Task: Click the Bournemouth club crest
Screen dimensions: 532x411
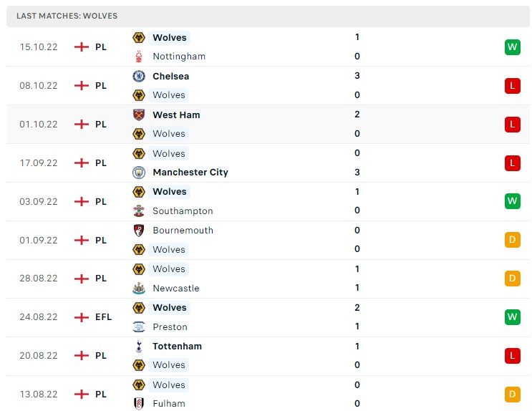Action: pyautogui.click(x=139, y=231)
